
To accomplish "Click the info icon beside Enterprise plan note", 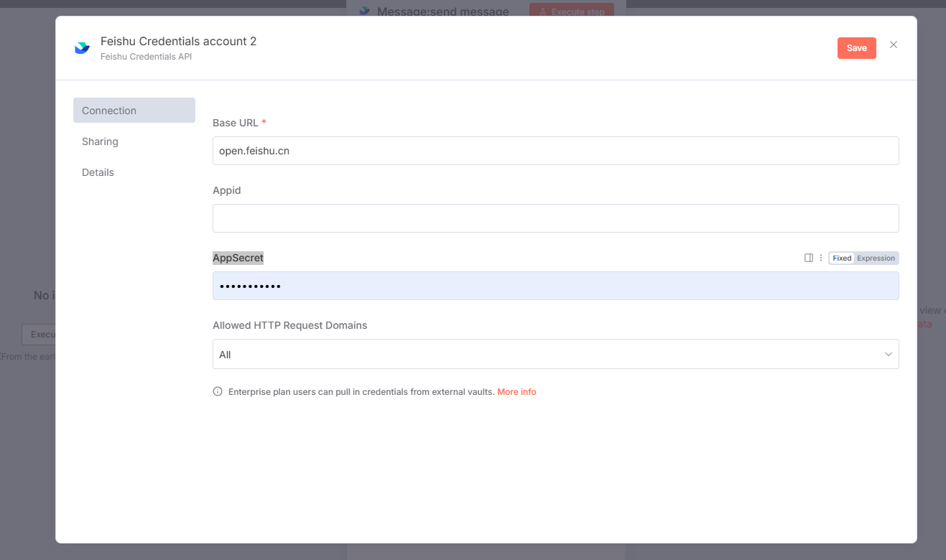I will pyautogui.click(x=218, y=392).
